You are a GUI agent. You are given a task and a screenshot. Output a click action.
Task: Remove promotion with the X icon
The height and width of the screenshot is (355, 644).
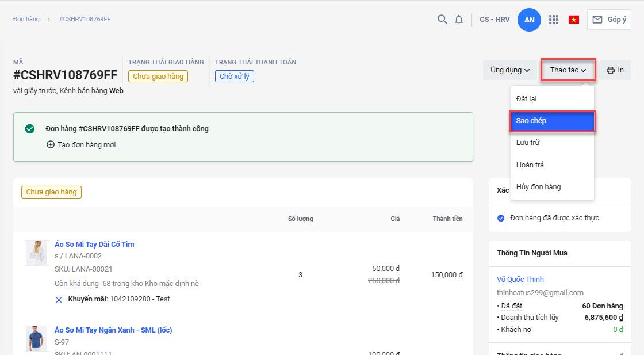pos(59,300)
